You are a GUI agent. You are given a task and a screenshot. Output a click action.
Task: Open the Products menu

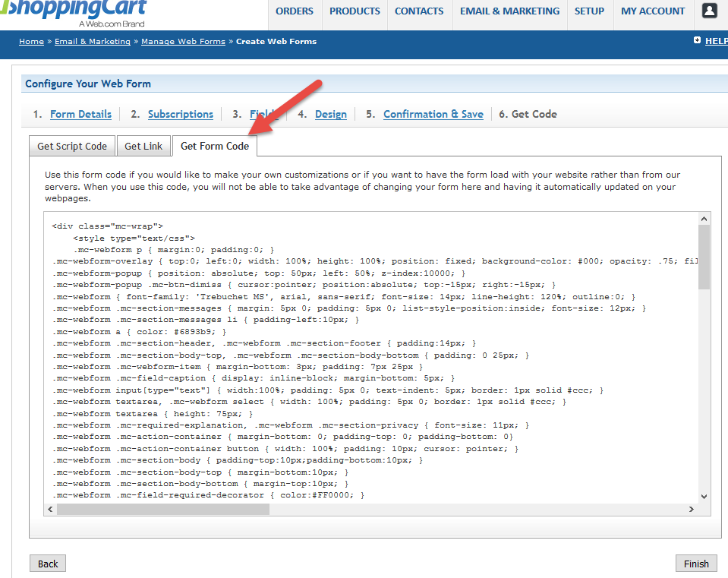coord(355,11)
